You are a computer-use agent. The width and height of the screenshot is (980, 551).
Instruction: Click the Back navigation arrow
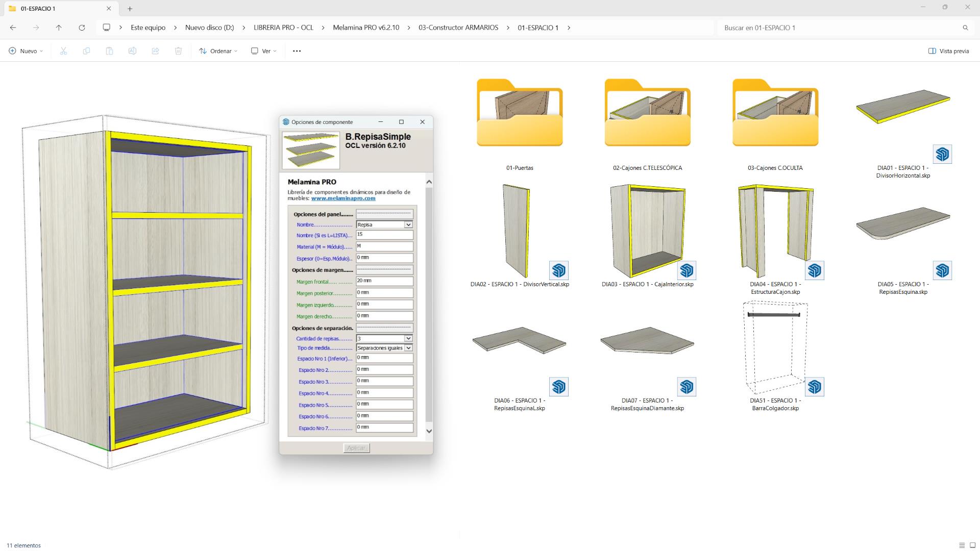click(13, 28)
